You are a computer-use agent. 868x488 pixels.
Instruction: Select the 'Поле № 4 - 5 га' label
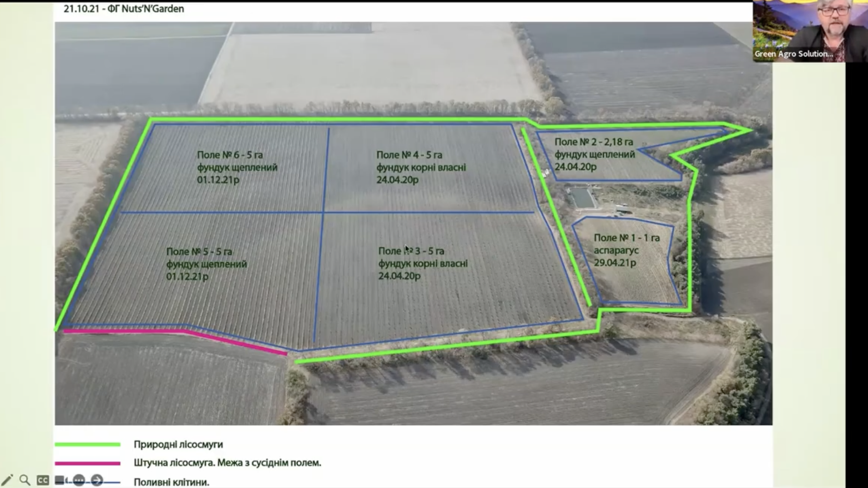coord(409,155)
